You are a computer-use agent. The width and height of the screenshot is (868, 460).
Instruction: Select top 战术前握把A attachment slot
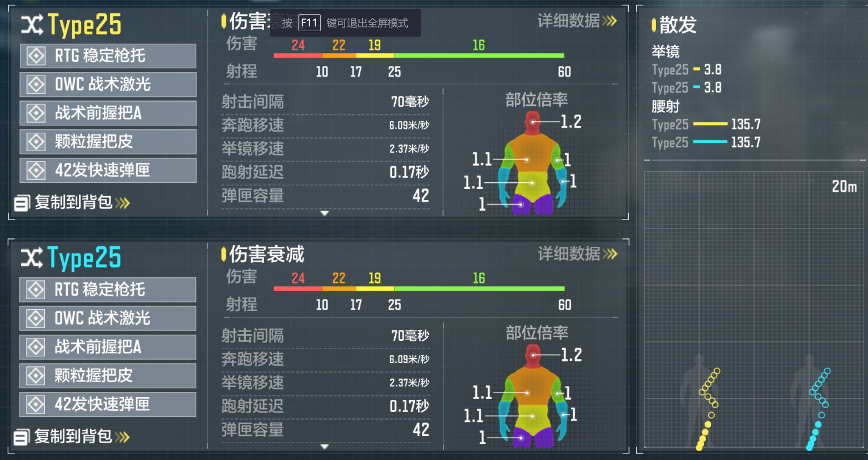[x=108, y=113]
